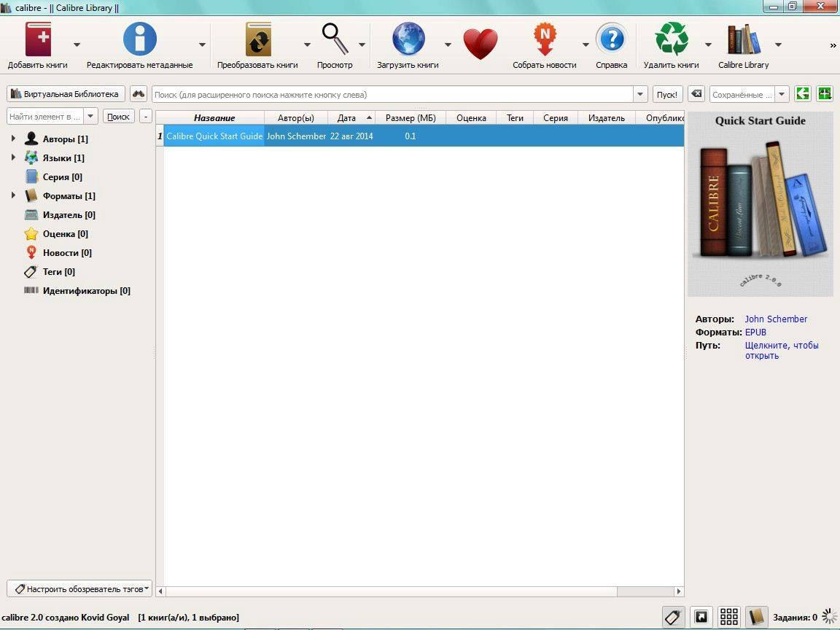Click the collapse '-' button beside Поиск
The width and height of the screenshot is (840, 630).
click(x=146, y=116)
